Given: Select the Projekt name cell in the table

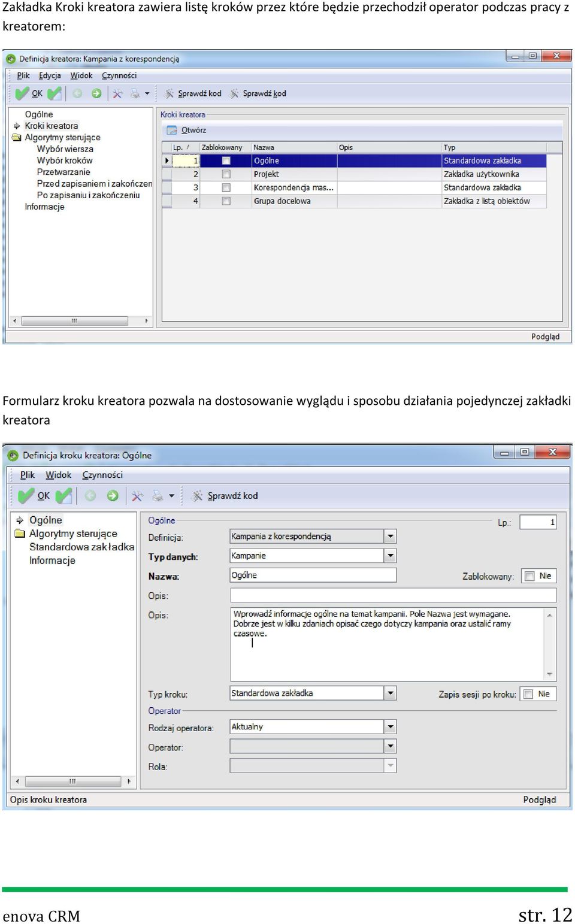Looking at the screenshot, I should point(293,174).
